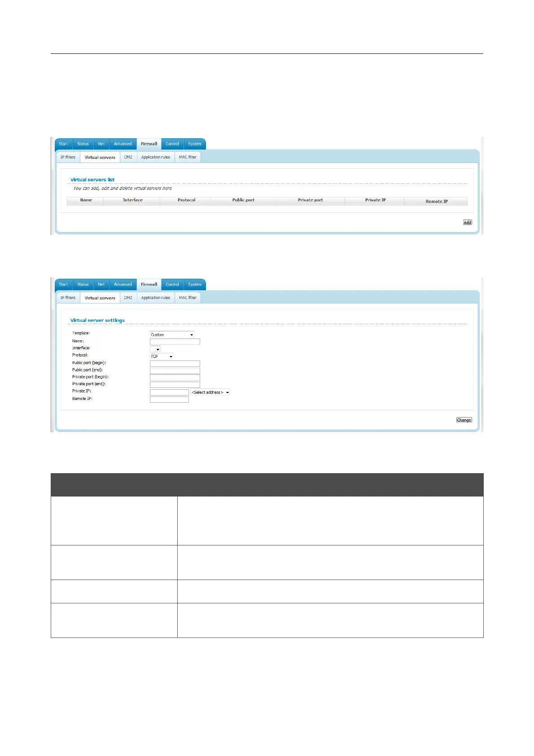This screenshot has height=756, width=534.
Task: Click the 'Template:' label
Action: point(81,333)
